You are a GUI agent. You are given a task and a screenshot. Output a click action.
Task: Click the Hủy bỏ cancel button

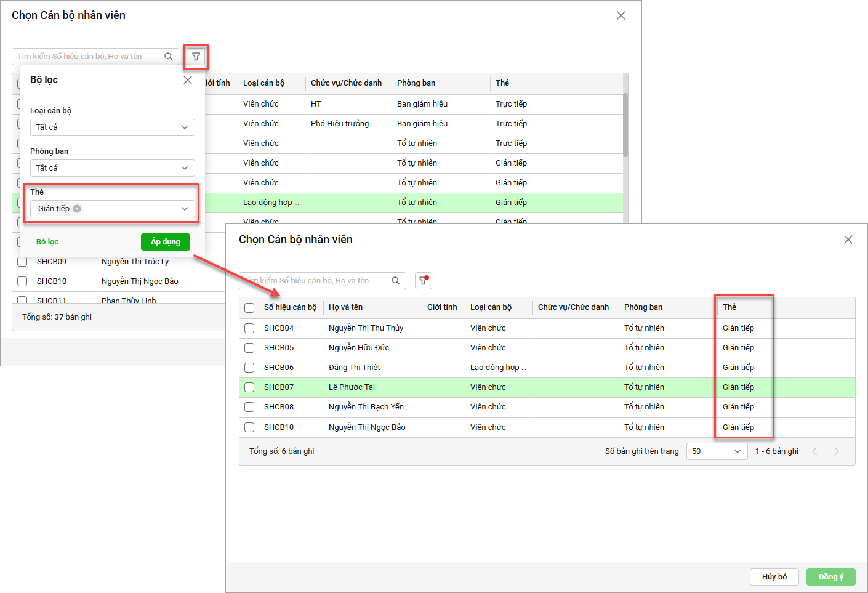point(774,577)
